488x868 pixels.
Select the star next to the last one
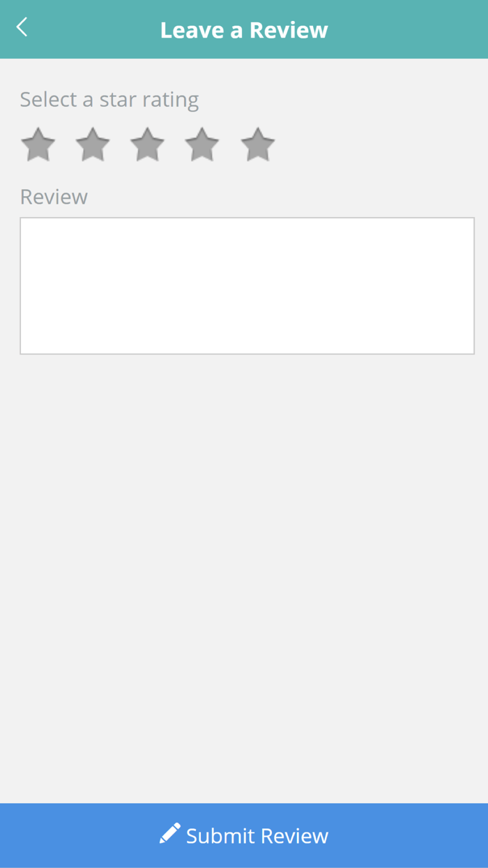click(202, 144)
